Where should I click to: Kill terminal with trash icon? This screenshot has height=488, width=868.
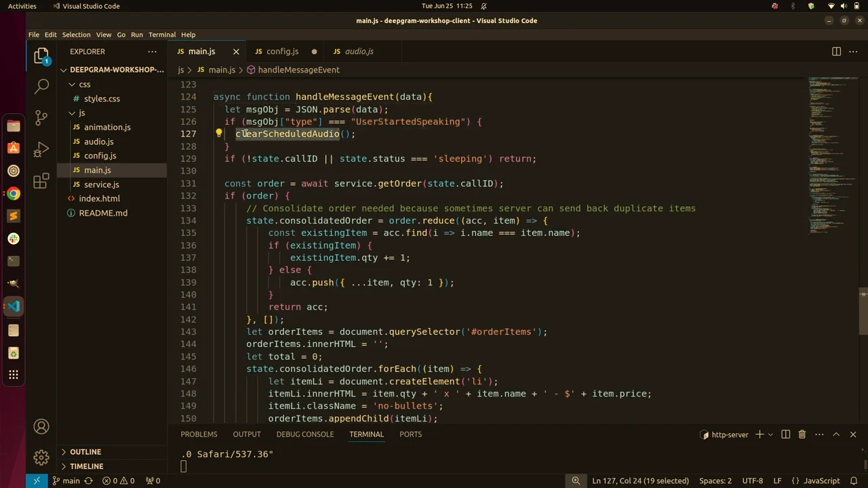[802, 434]
